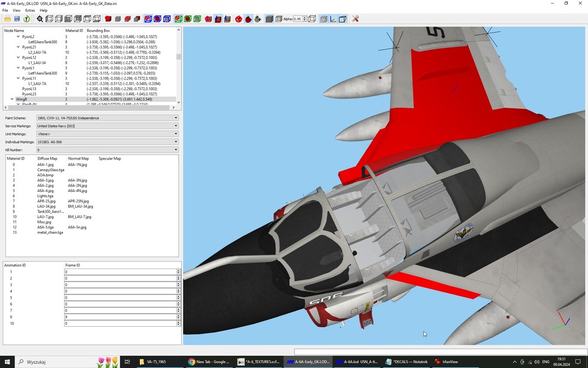Image resolution: width=588 pixels, height=368 pixels.
Task: Click the green circular reload icon
Action: [26, 19]
